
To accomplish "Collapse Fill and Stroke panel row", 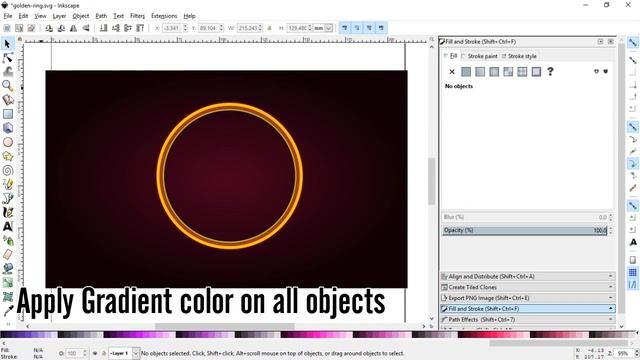I will pyautogui.click(x=527, y=309).
